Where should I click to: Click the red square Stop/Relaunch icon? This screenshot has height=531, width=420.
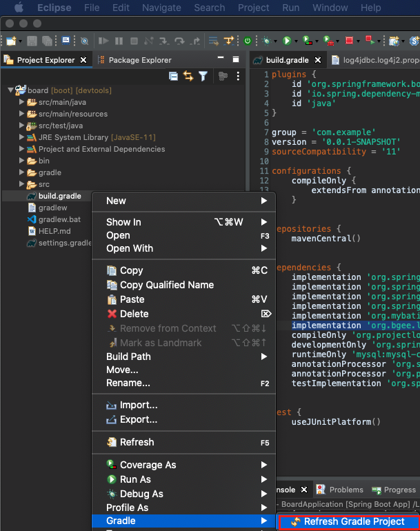coord(349,41)
